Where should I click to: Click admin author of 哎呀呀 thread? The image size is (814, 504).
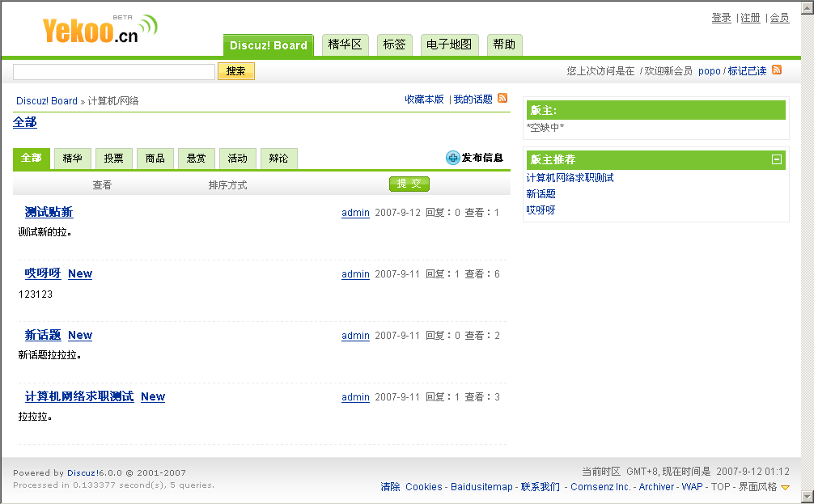click(x=355, y=274)
